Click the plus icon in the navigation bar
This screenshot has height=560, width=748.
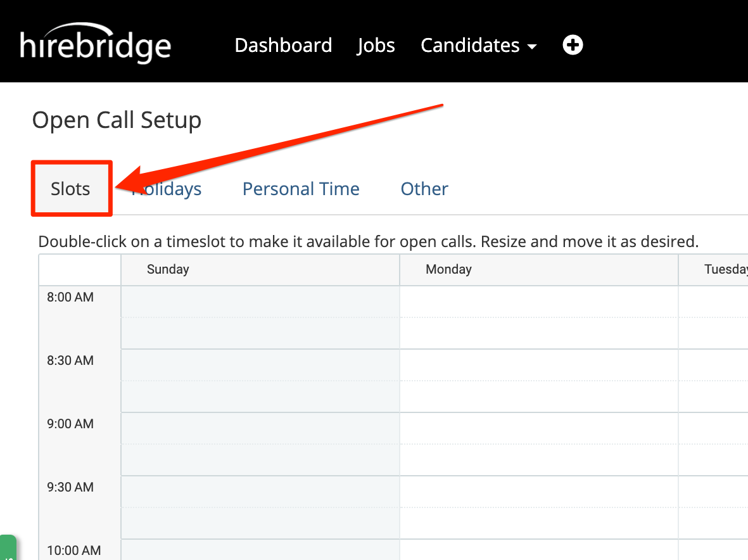click(x=573, y=45)
